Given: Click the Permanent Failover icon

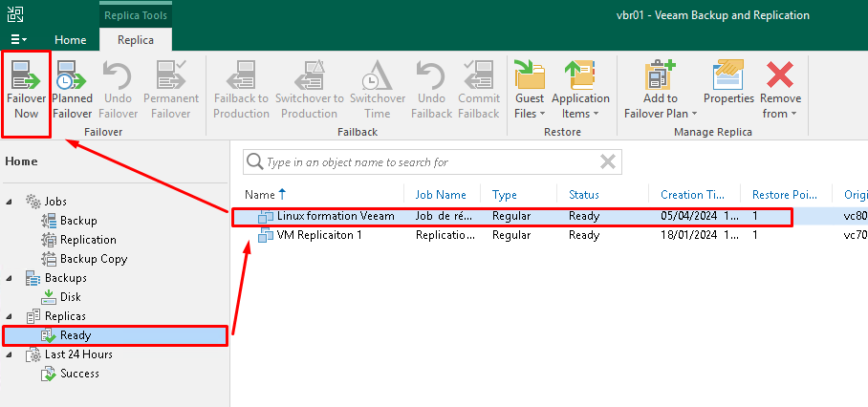Looking at the screenshot, I should (170, 75).
